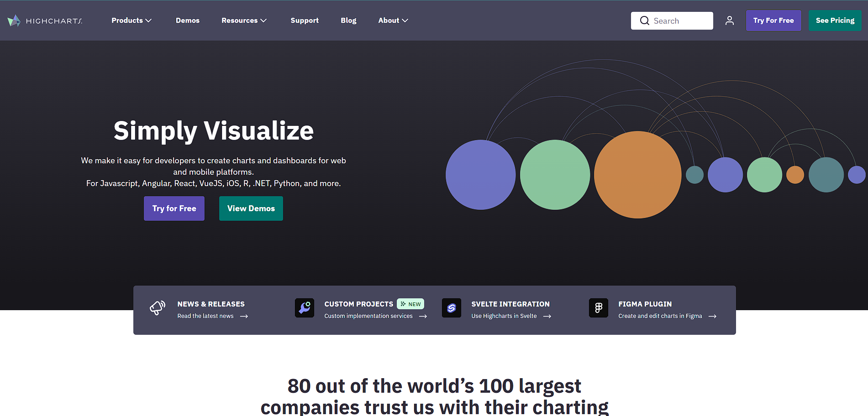868x416 pixels.
Task: Click the Custom Projects wrench icon
Action: tap(305, 308)
